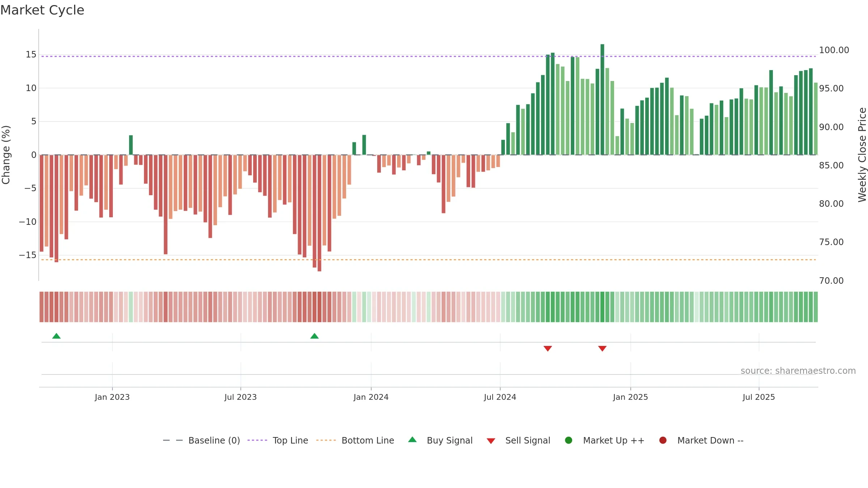Click the Jan 2023 axis label

[112, 397]
